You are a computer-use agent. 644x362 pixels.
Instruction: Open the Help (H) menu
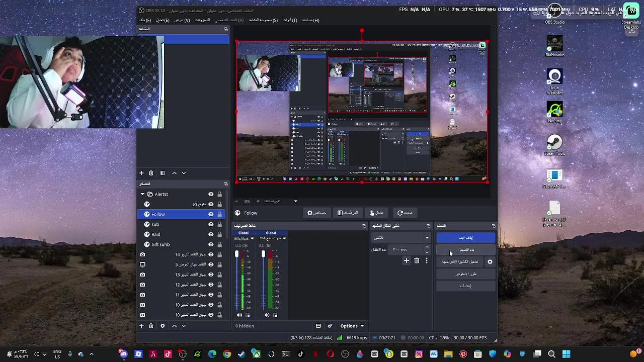pyautogui.click(x=310, y=20)
